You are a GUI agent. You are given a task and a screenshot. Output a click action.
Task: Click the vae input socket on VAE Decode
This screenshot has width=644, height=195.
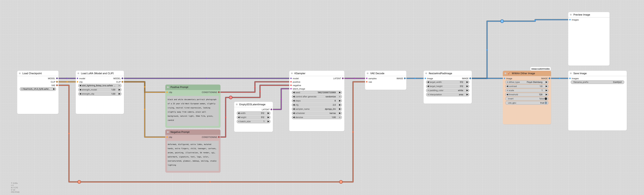click(367, 82)
